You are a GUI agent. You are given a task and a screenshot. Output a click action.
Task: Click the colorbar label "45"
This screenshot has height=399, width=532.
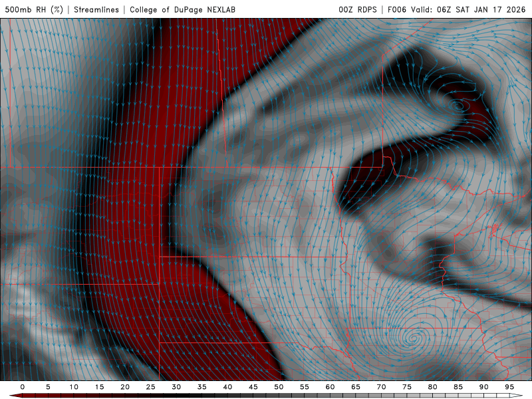click(253, 387)
